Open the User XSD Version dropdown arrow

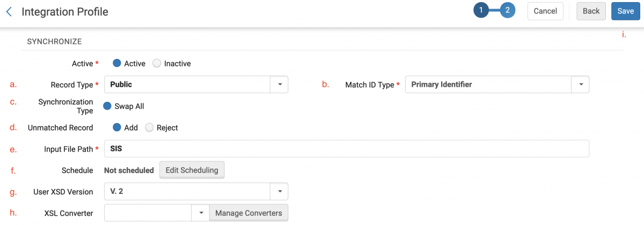[x=279, y=192]
